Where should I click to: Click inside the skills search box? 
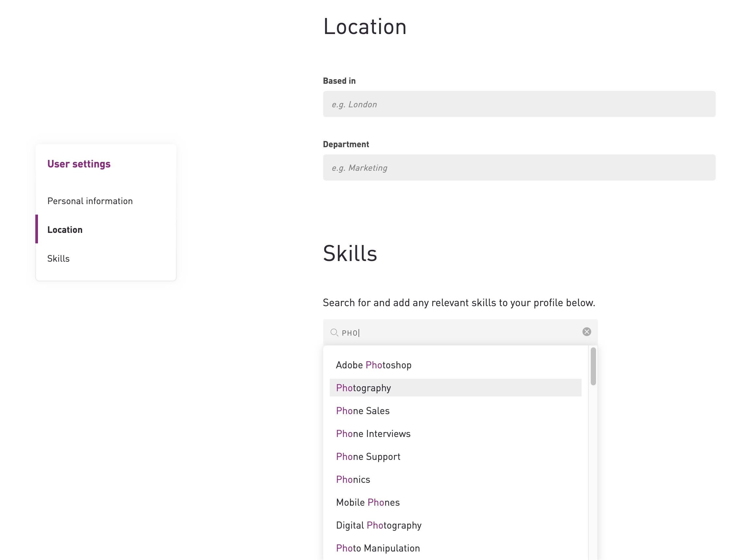(460, 332)
